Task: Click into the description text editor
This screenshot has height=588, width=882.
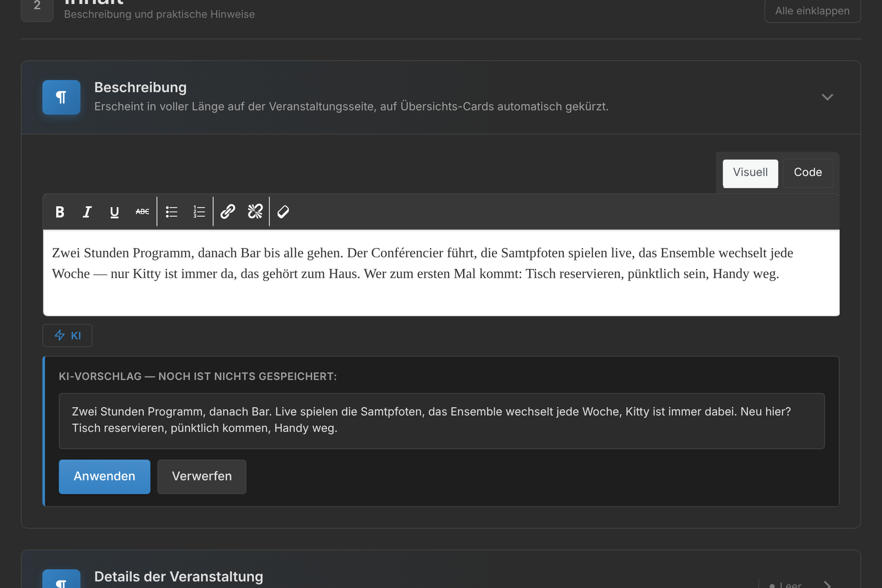Action: click(x=441, y=273)
